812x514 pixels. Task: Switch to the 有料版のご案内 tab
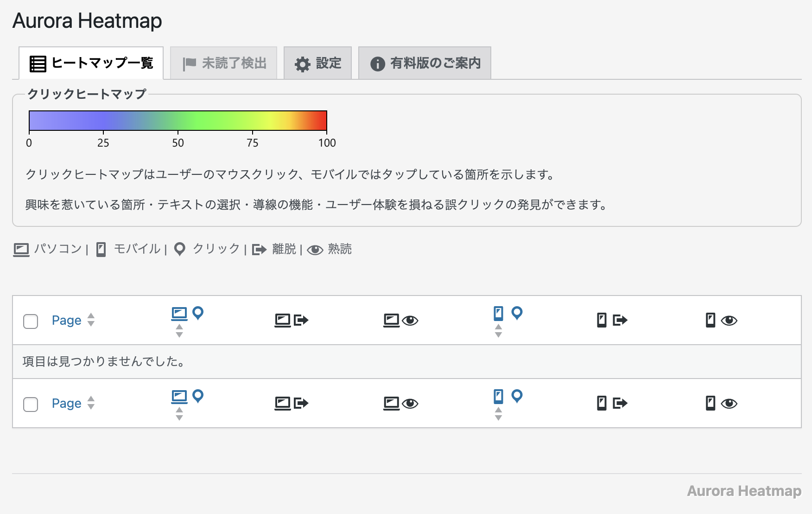425,63
